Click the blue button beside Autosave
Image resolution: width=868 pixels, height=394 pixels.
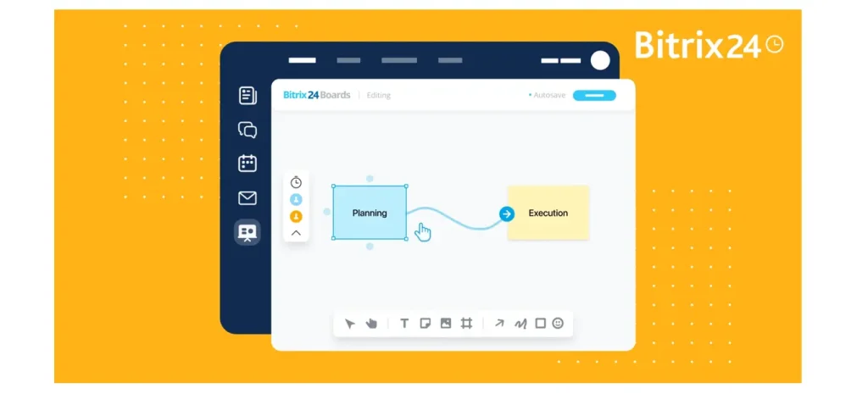pos(594,95)
